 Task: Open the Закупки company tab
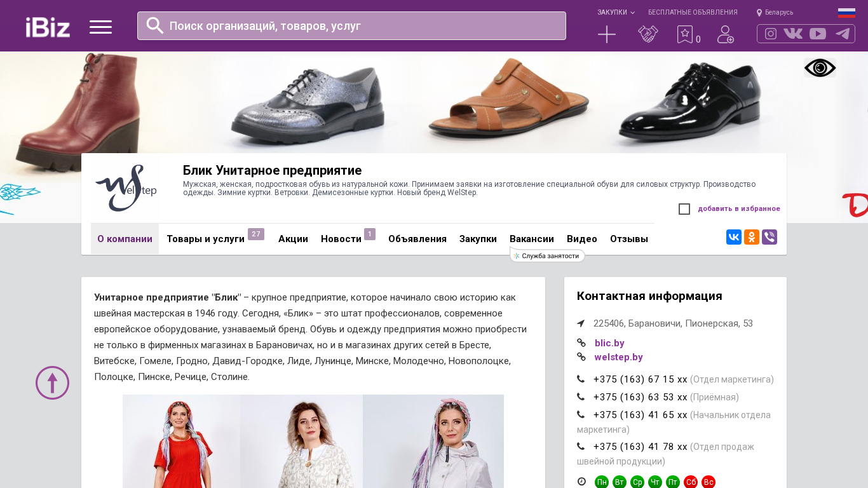(x=478, y=239)
